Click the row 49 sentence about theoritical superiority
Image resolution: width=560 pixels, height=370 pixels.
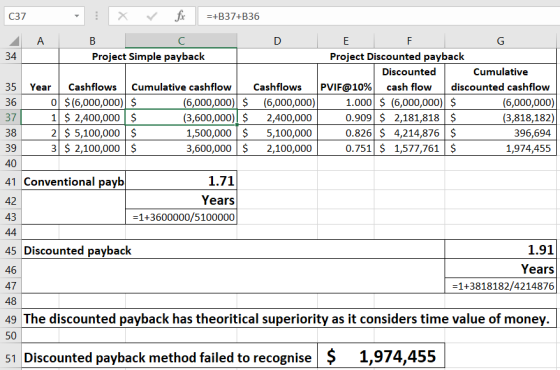289,319
